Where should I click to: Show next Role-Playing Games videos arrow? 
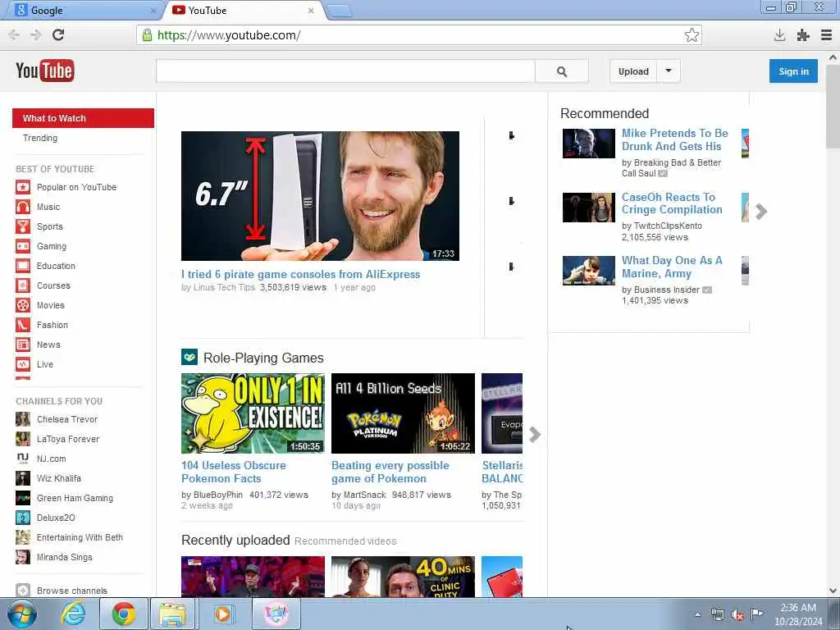pos(534,435)
